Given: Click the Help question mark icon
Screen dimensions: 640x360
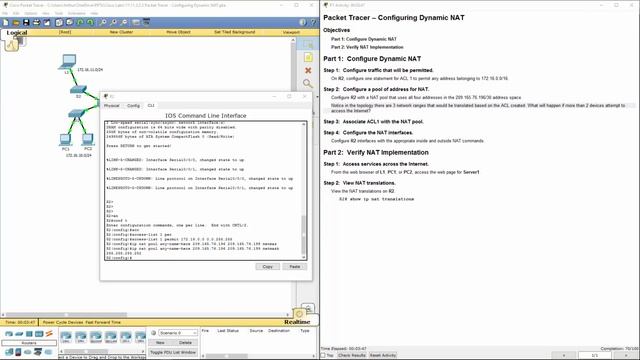Looking at the screenshot, I should pyautogui.click(x=313, y=22).
